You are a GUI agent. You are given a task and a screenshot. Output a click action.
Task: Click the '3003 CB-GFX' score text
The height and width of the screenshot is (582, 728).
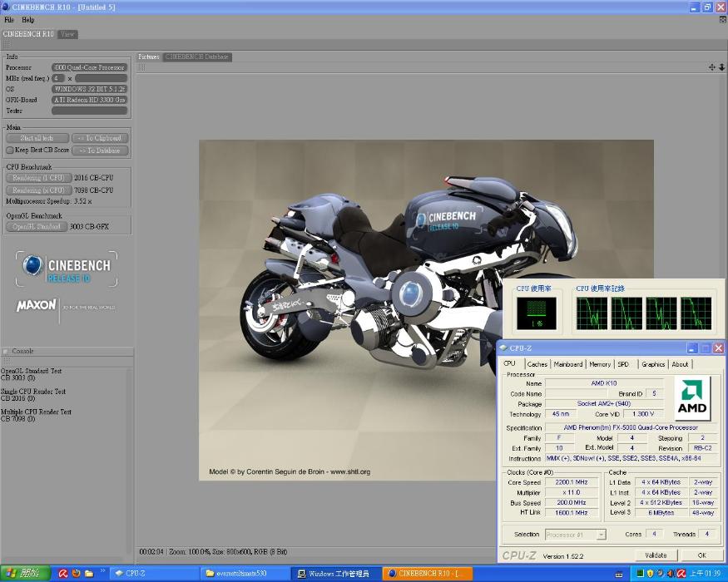pyautogui.click(x=89, y=226)
